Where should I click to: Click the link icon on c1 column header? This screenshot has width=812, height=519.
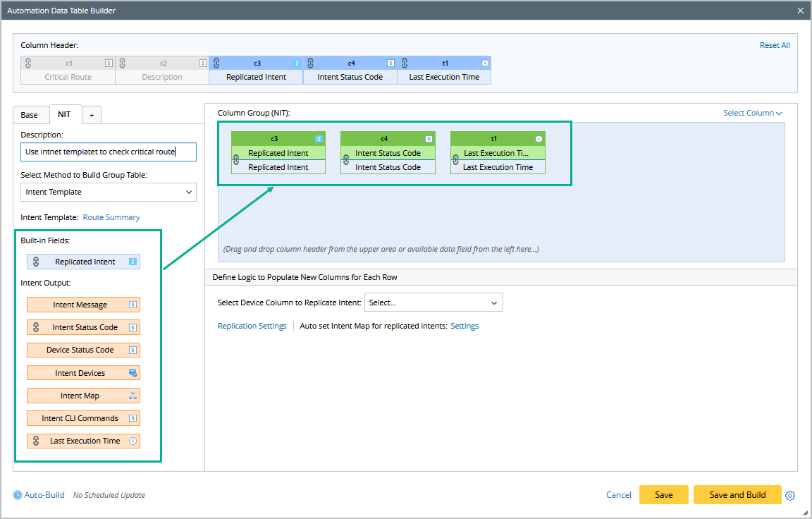tap(28, 63)
